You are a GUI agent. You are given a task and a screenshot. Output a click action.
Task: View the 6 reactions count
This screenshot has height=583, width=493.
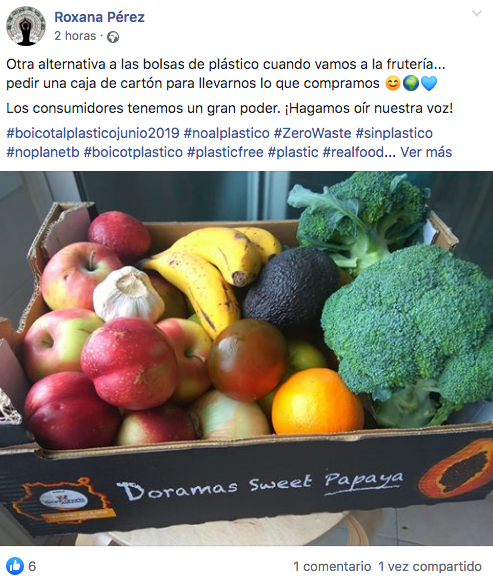[x=32, y=566]
